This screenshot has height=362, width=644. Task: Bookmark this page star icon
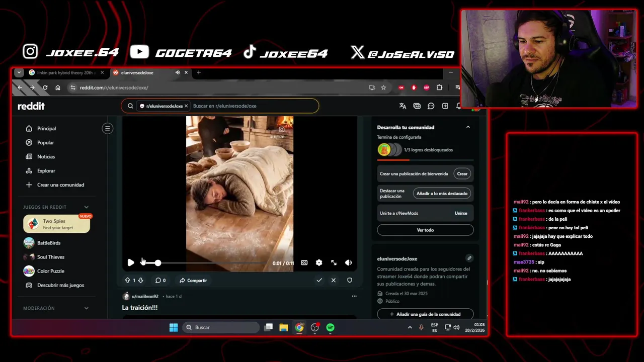click(383, 87)
